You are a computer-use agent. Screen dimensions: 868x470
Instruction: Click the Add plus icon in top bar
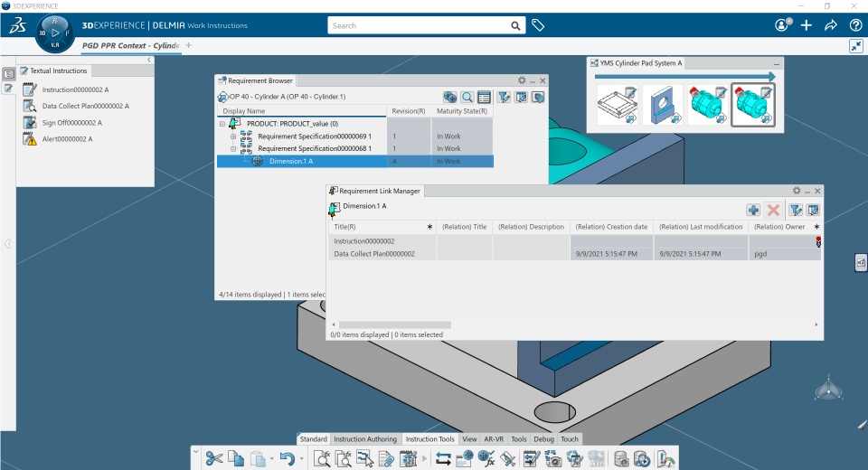point(806,25)
